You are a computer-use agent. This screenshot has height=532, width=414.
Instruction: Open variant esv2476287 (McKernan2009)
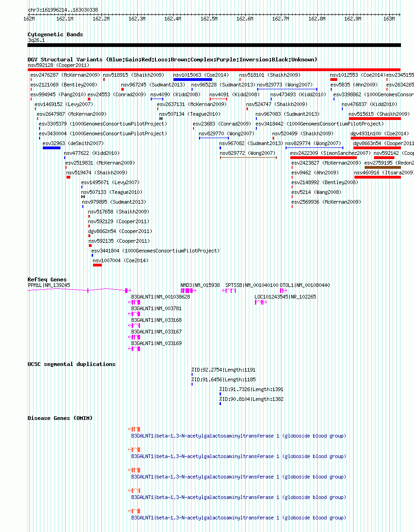65,75
